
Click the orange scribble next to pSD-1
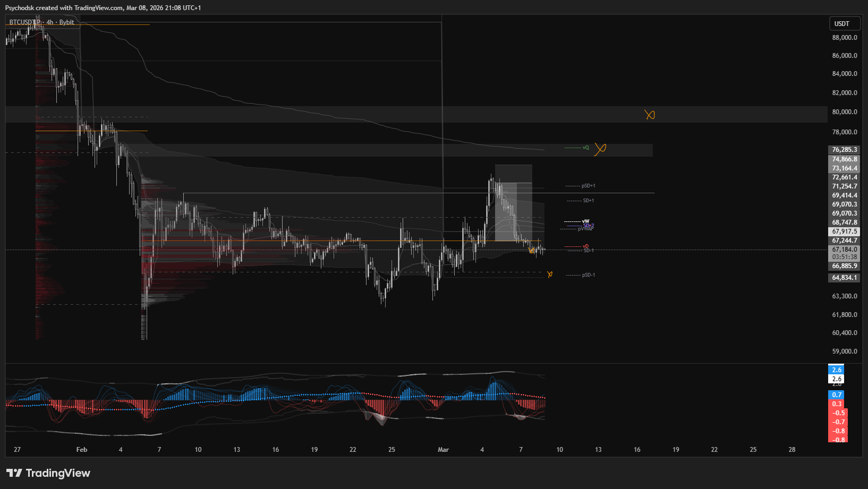coord(550,274)
